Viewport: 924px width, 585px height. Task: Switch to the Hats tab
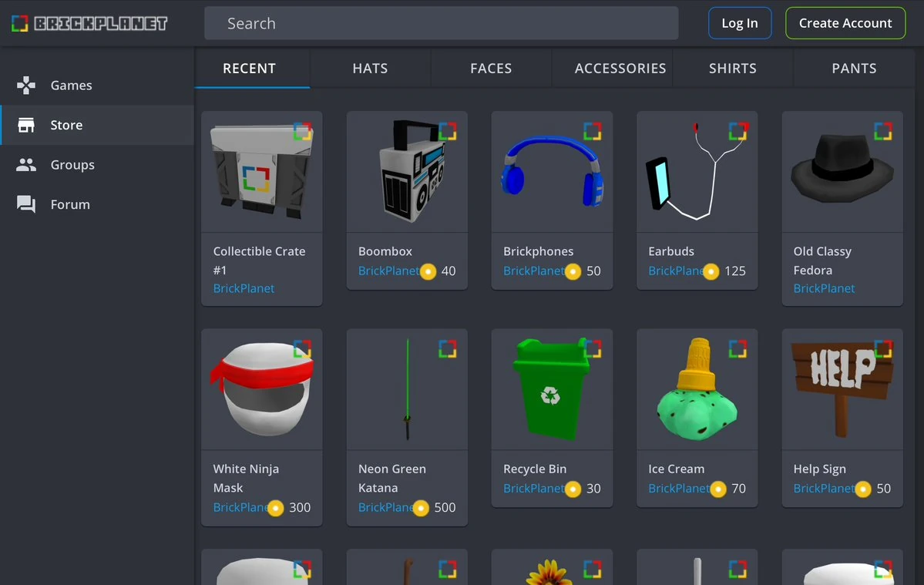tap(370, 68)
